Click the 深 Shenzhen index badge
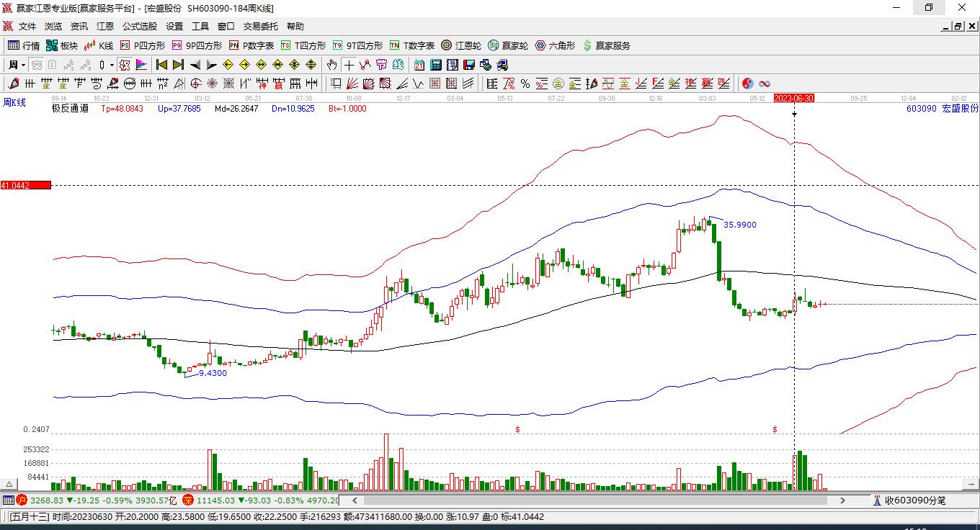The image size is (980, 530). pyautogui.click(x=188, y=500)
